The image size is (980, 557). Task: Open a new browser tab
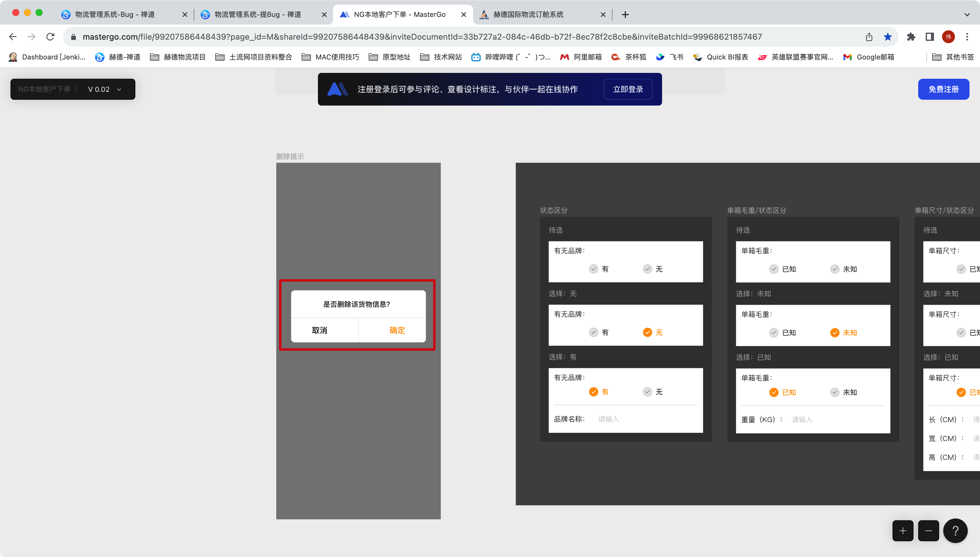coord(625,15)
